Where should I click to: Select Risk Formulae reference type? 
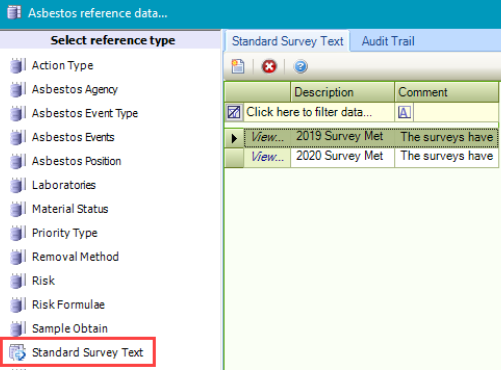pos(68,305)
